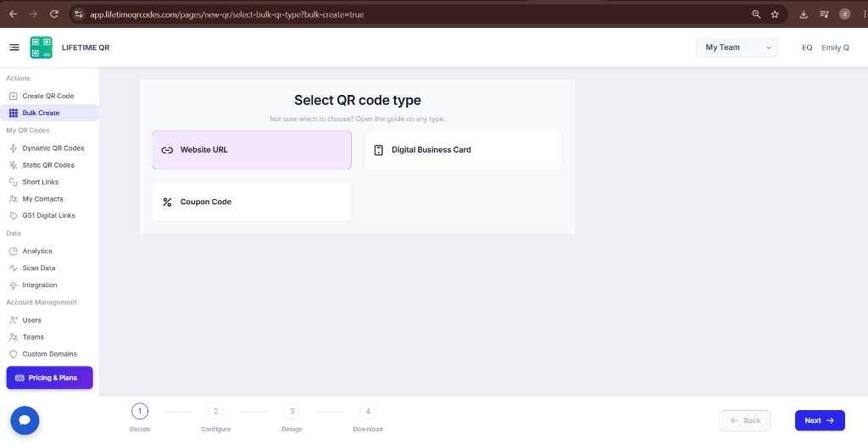868x444 pixels.
Task: Click the browser profile avatar
Action: click(x=845, y=14)
